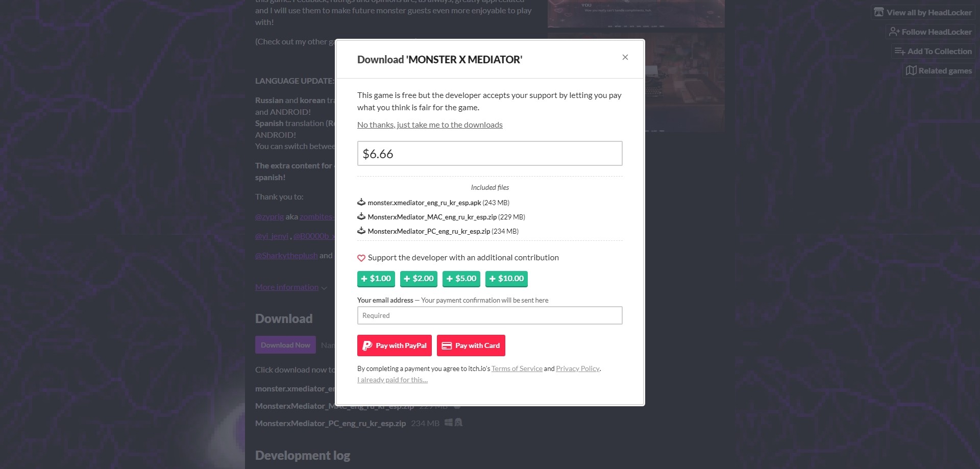This screenshot has height=469, width=980.
Task: Click the download icon beside the PC zip file
Action: pos(361,231)
